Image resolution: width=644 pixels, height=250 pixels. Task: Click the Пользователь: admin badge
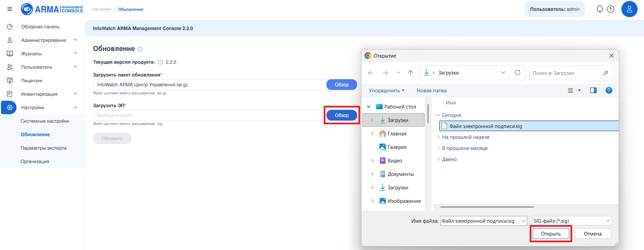555,9
